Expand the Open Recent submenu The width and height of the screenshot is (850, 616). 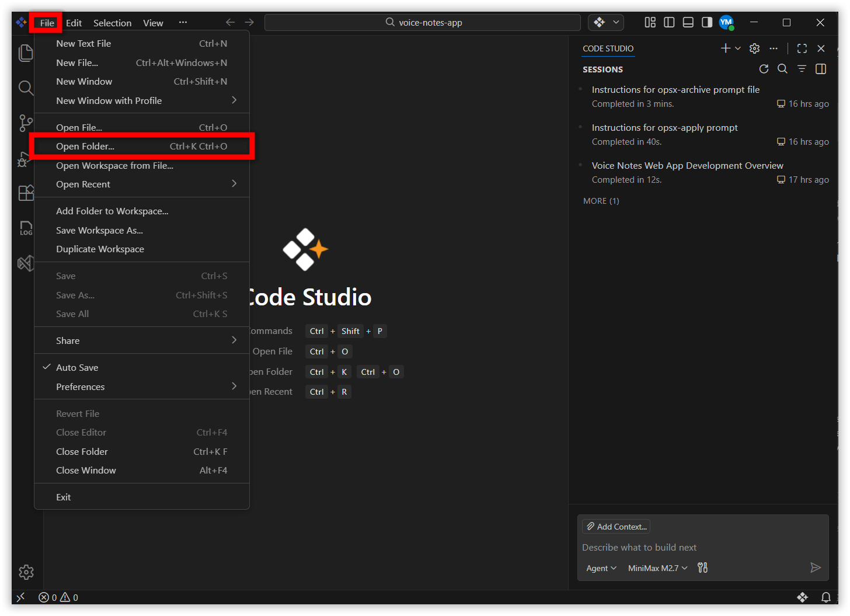point(142,184)
